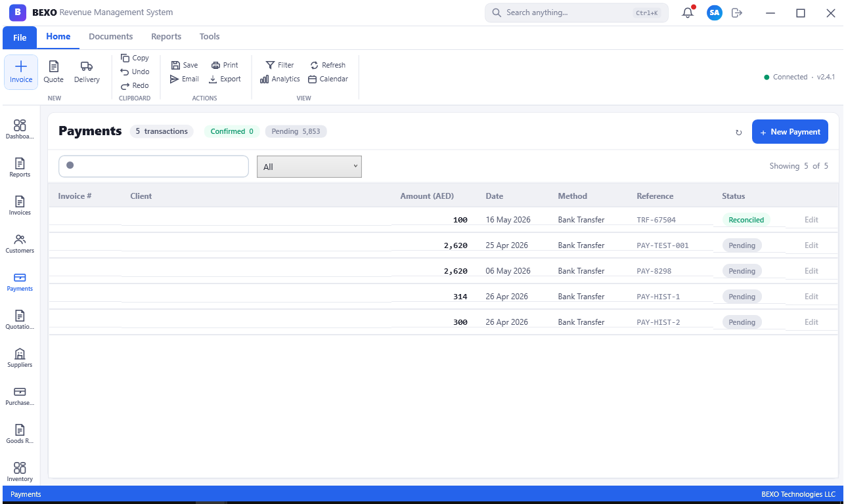Open the Calendar view
Screen dimensions: 846x504
tap(328, 79)
